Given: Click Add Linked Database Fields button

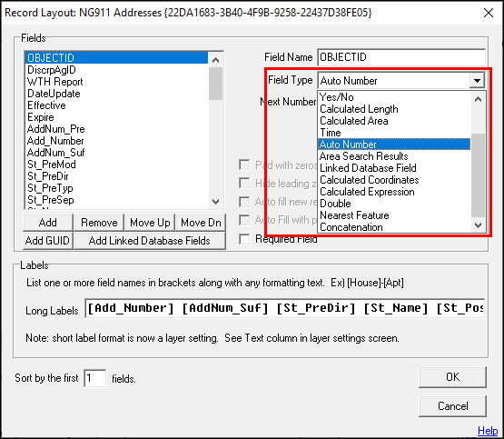Looking at the screenshot, I should [150, 241].
